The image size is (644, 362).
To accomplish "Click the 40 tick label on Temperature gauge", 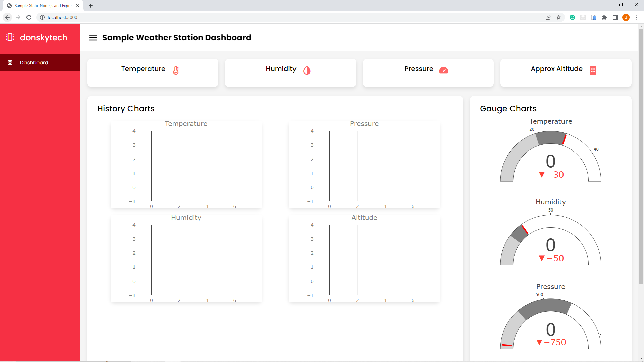I will click(x=596, y=149).
